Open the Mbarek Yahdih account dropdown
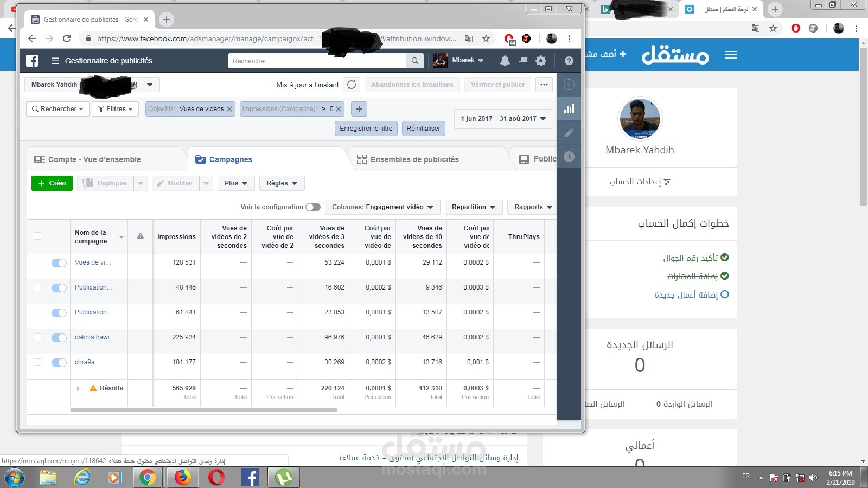The height and width of the screenshot is (488, 868). tap(92, 85)
